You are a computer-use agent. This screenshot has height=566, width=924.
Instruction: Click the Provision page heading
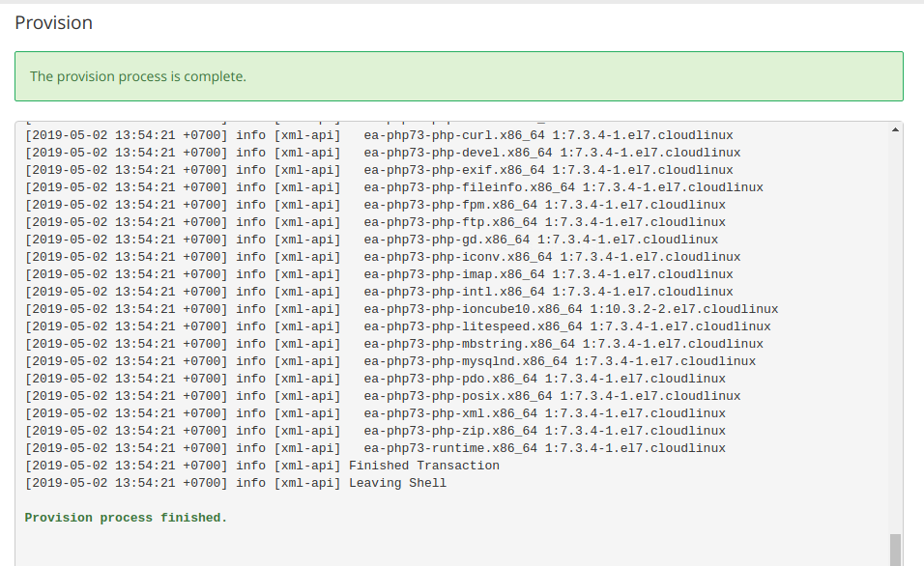tap(54, 22)
